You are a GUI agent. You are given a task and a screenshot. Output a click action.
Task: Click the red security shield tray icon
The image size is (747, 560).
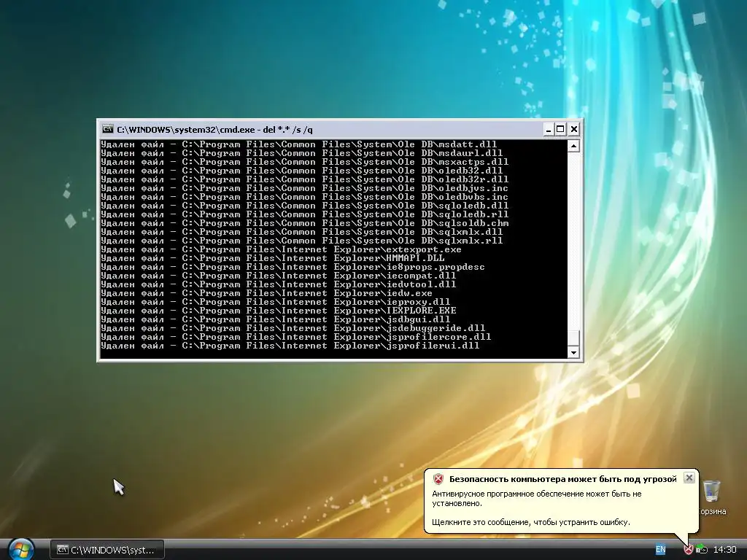pyautogui.click(x=689, y=550)
